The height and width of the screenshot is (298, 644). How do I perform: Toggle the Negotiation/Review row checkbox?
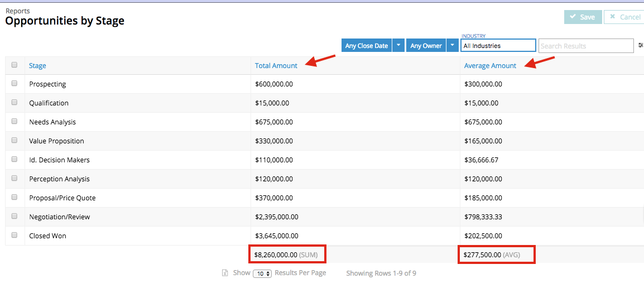[x=15, y=217]
